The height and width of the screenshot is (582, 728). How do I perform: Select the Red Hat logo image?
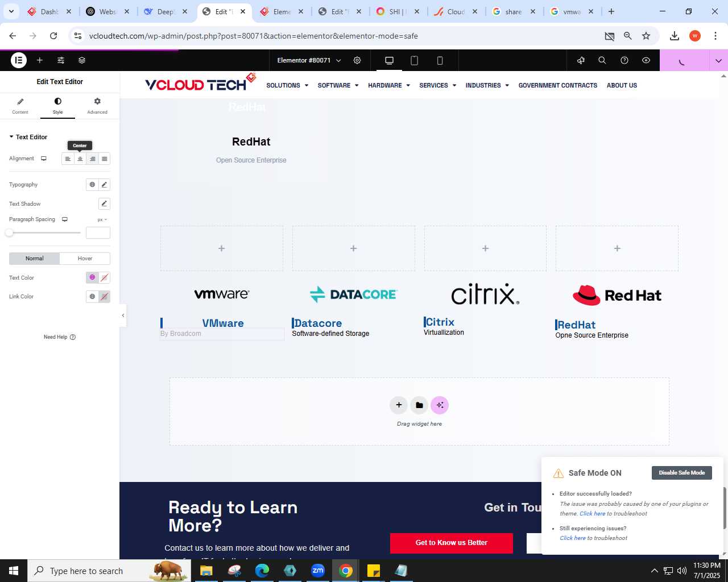(x=617, y=296)
